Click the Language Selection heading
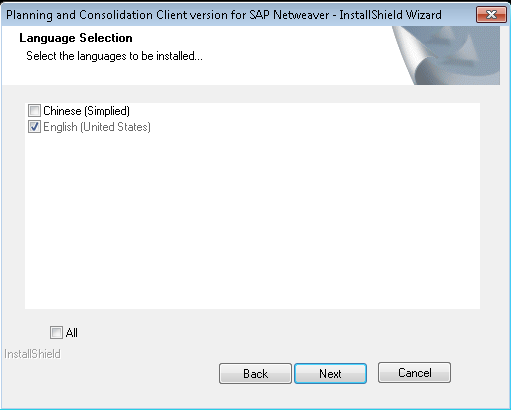This screenshot has width=511, height=410. click(x=76, y=38)
